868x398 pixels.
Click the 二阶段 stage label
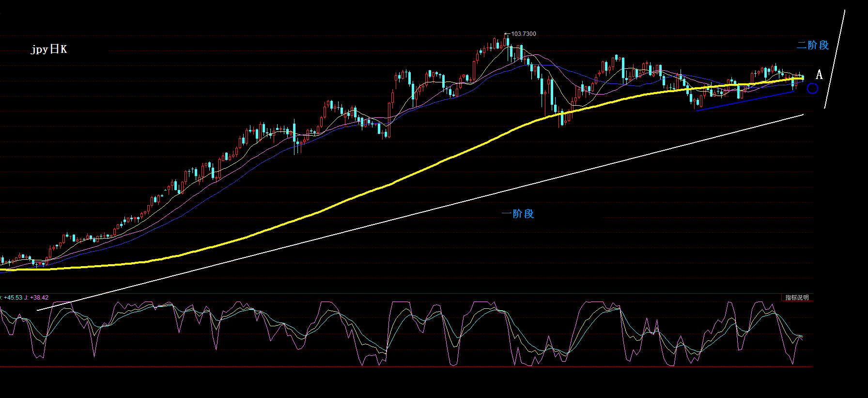[x=813, y=45]
